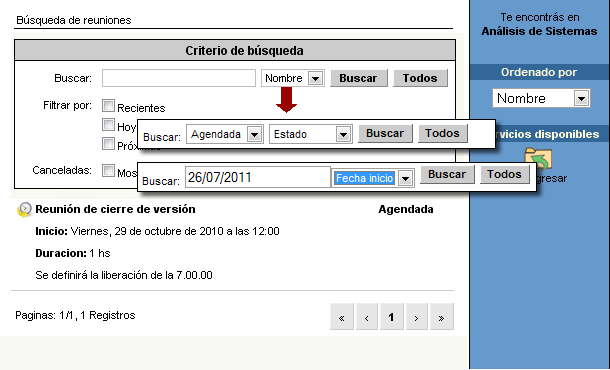This screenshot has height=370, width=610.
Task: Enable the Recientes filter checkbox
Action: coord(109,105)
